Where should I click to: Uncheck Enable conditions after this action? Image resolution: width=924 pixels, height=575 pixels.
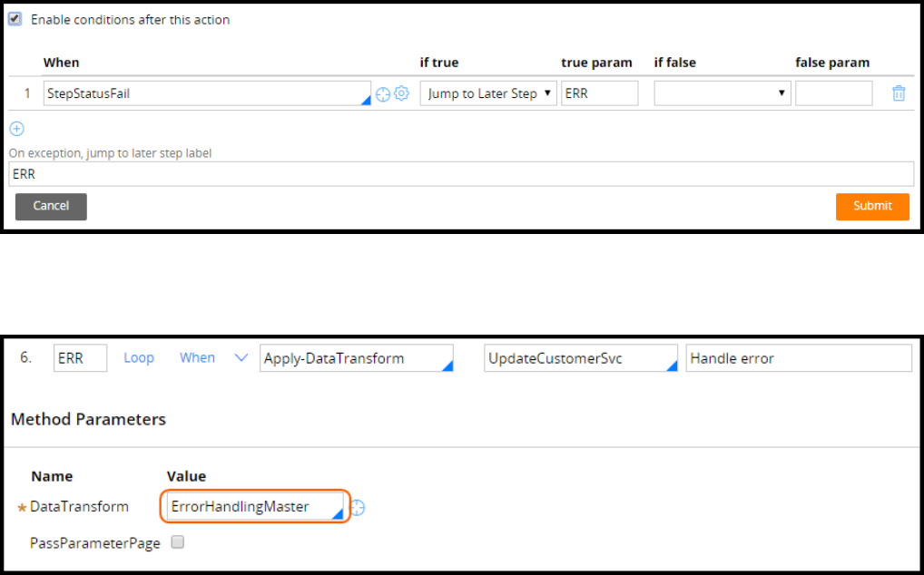click(15, 19)
